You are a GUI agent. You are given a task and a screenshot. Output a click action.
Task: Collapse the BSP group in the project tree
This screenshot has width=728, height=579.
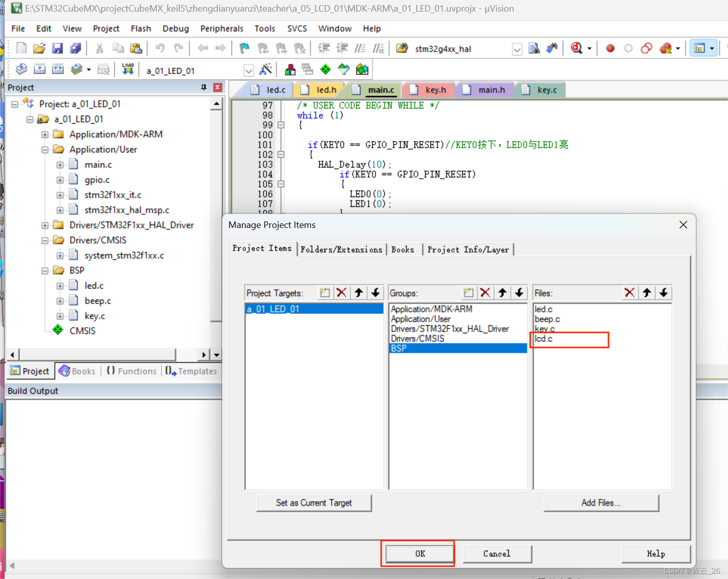tap(44, 270)
